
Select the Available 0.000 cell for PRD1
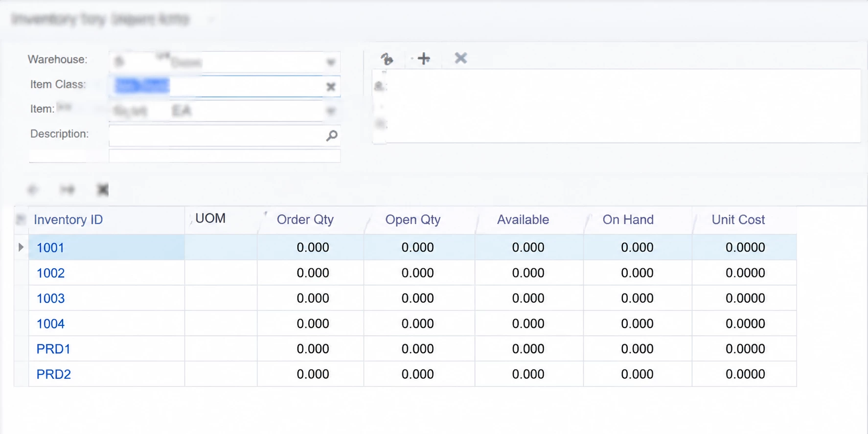pyautogui.click(x=529, y=349)
